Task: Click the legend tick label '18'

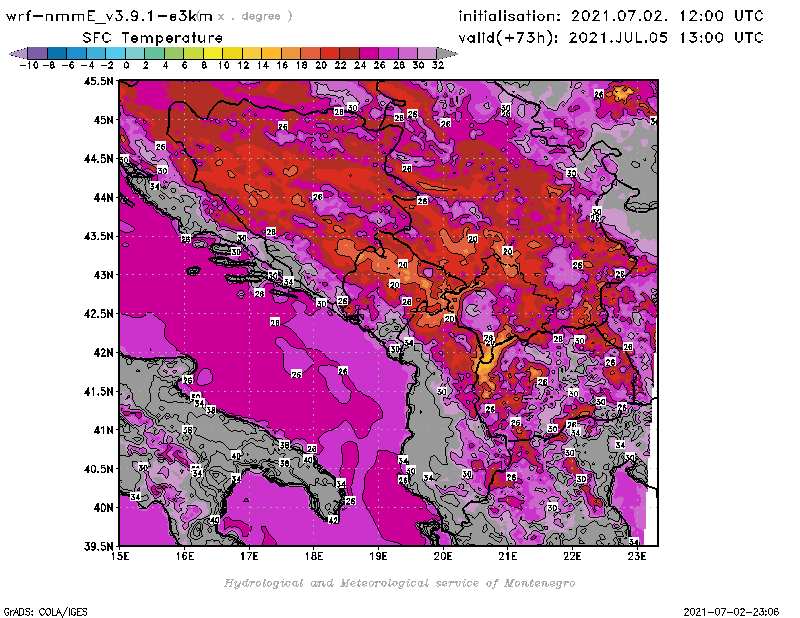Action: (301, 66)
